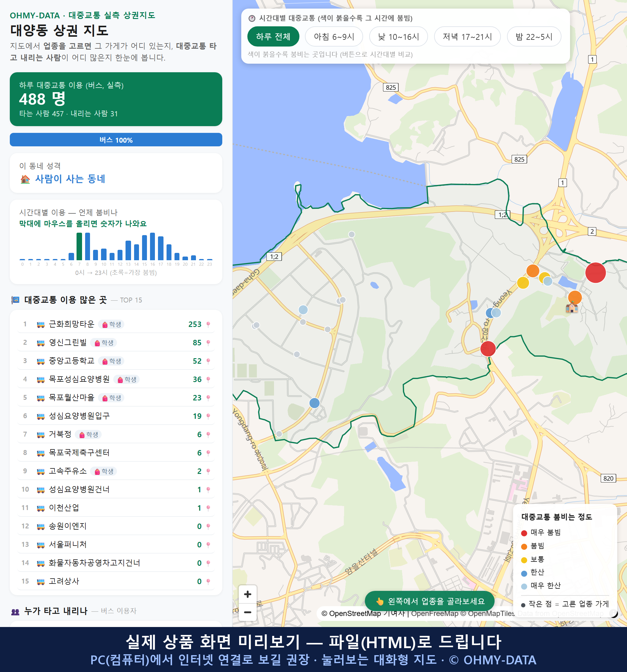The image size is (627, 672).
Task: Select 고려상사 stop in list
Action: (x=116, y=581)
